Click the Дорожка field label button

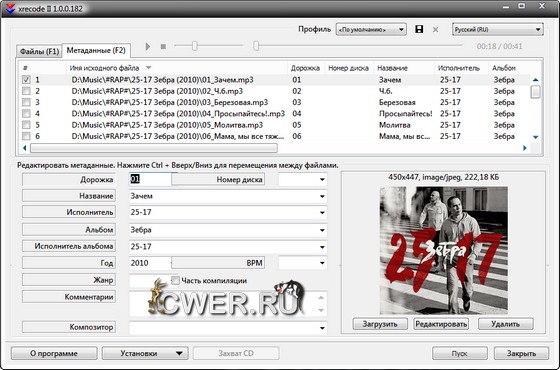pyautogui.click(x=69, y=180)
